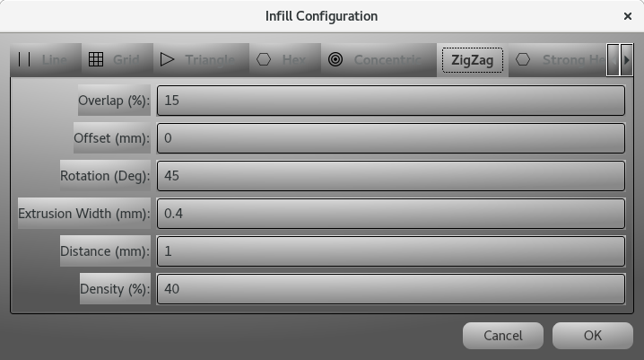Viewport: 644px width, 360px height.
Task: Click the Hex infill hexagon icon
Action: point(264,60)
